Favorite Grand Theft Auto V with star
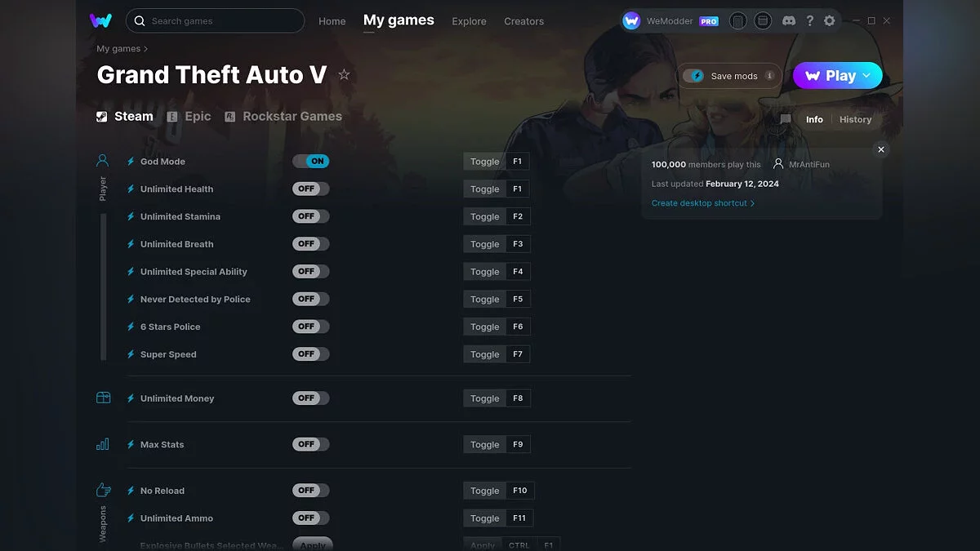The height and width of the screenshot is (551, 980). 344,75
